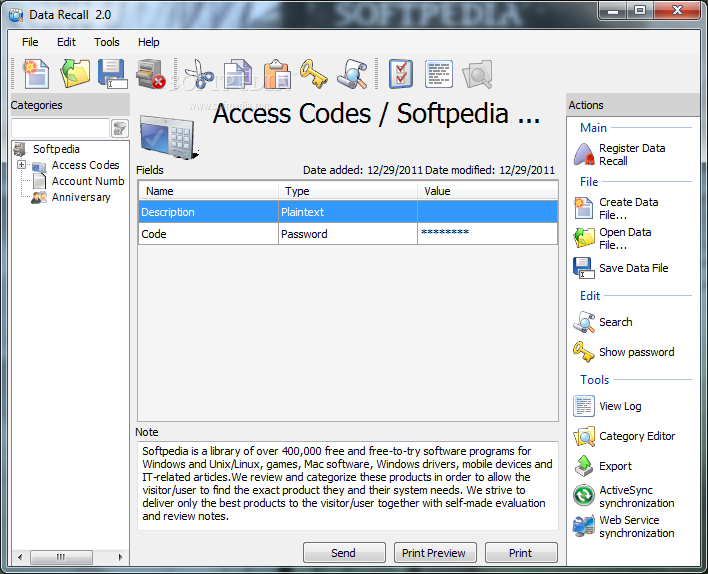Click the access codes keypad image

click(x=169, y=137)
